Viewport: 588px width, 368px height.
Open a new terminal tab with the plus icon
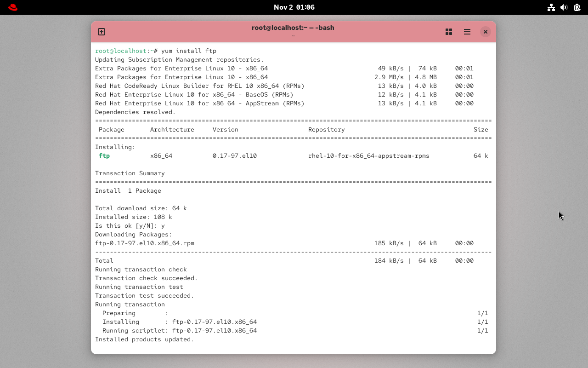pyautogui.click(x=101, y=32)
